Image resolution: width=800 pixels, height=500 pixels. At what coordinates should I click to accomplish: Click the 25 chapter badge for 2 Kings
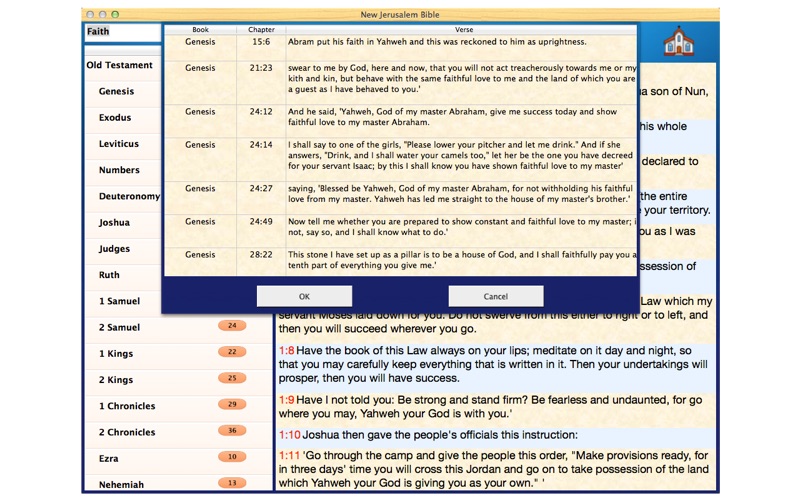tap(232, 378)
